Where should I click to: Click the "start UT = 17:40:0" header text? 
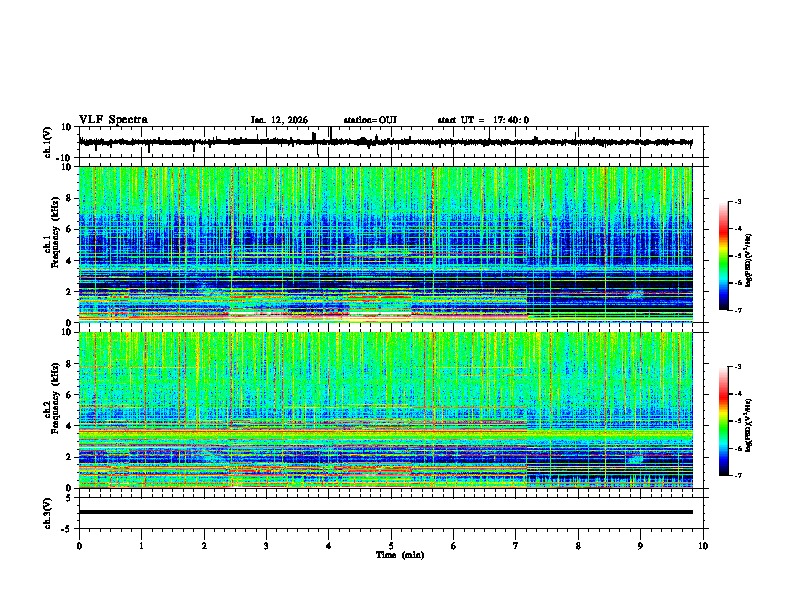pos(483,120)
